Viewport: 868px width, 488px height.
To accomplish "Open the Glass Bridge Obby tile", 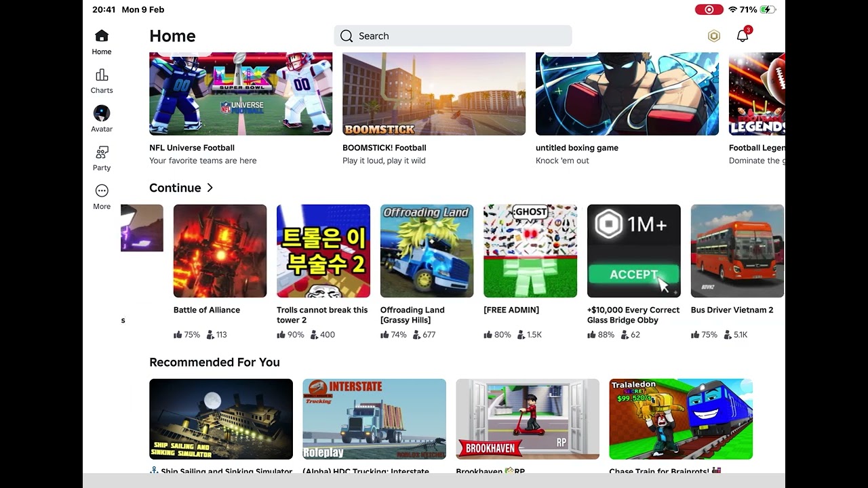I will (633, 251).
